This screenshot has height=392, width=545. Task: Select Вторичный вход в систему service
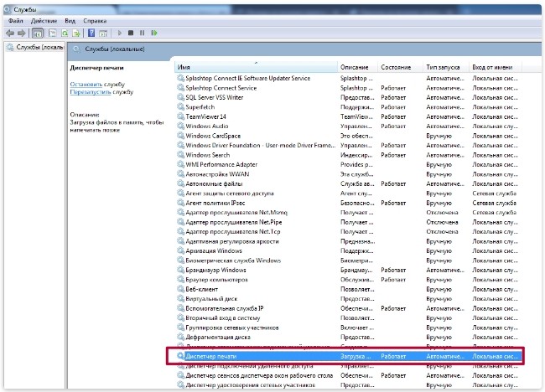coord(349,317)
